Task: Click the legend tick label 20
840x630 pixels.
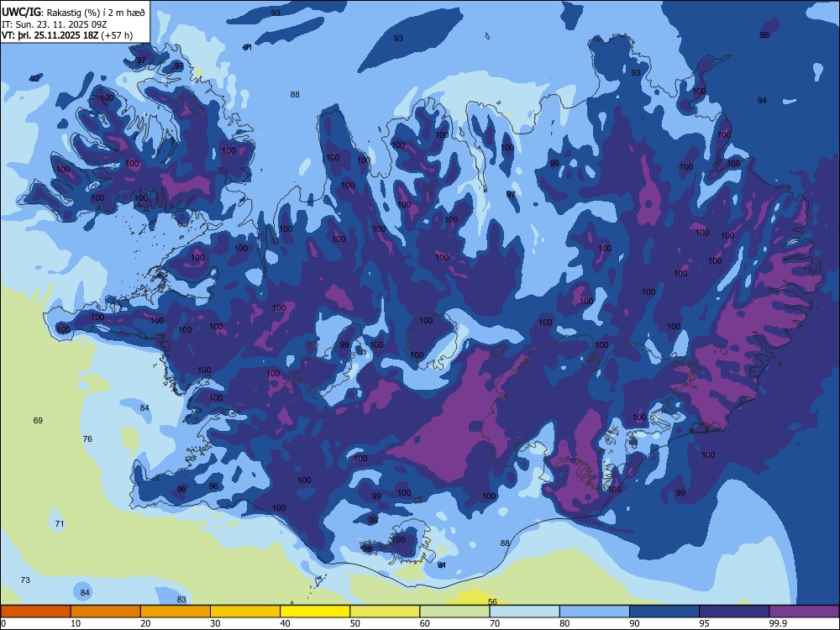Action: 145,623
